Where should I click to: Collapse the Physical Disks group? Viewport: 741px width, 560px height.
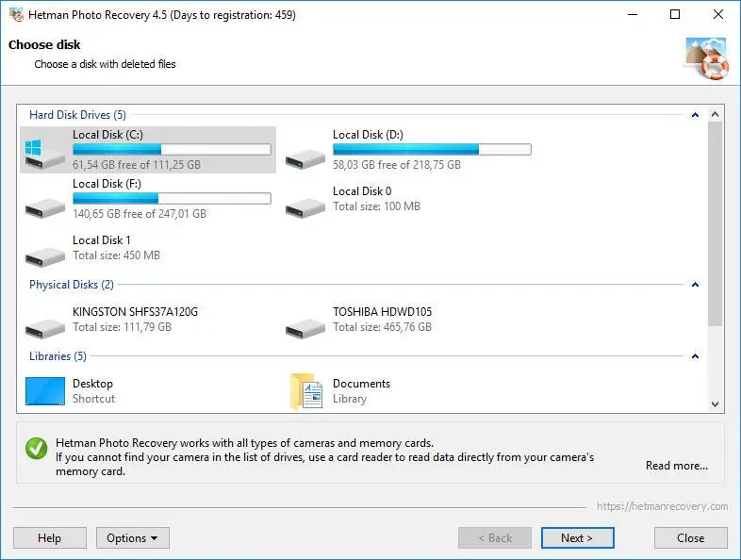coord(695,285)
